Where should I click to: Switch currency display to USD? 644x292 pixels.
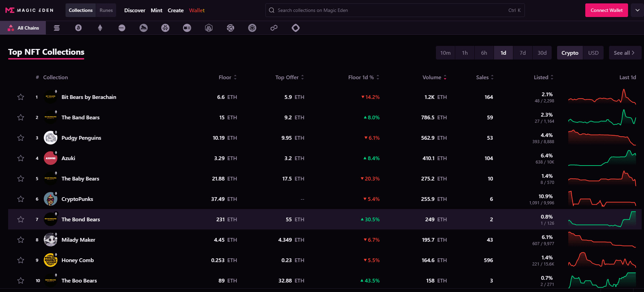[x=593, y=53]
